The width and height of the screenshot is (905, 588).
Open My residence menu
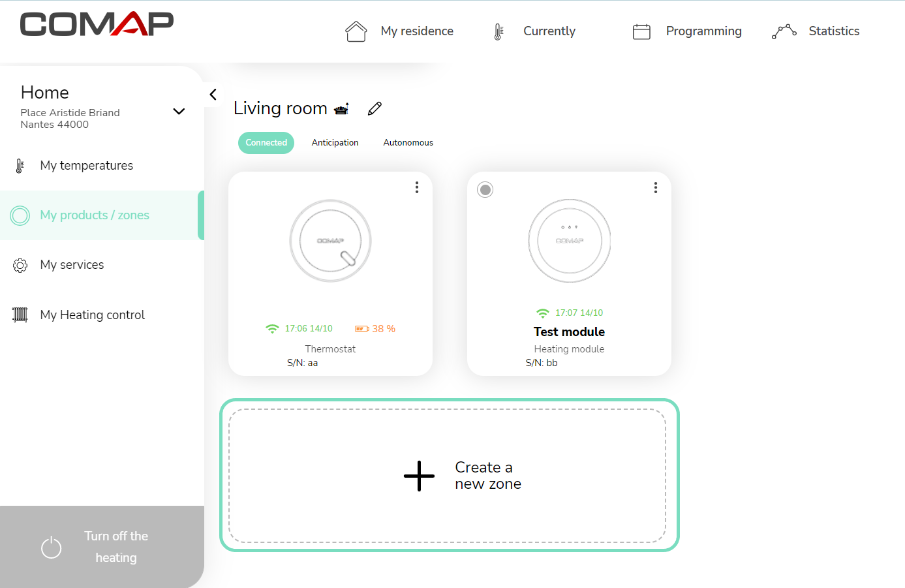coord(417,31)
